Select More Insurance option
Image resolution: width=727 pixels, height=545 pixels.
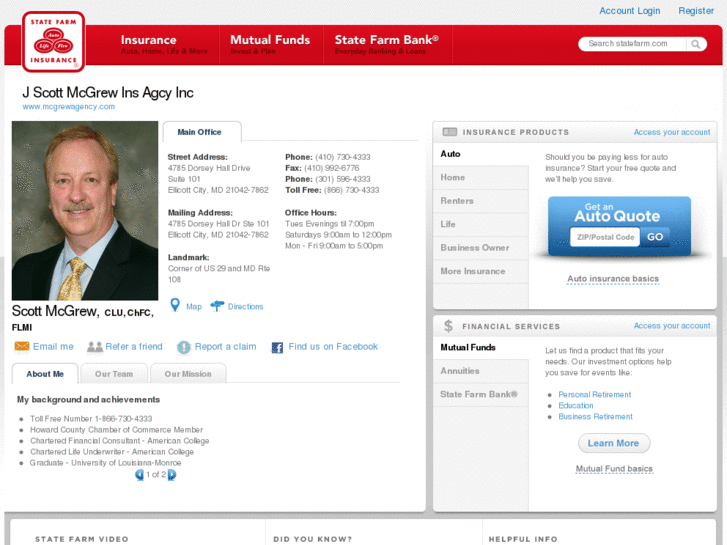(481, 271)
